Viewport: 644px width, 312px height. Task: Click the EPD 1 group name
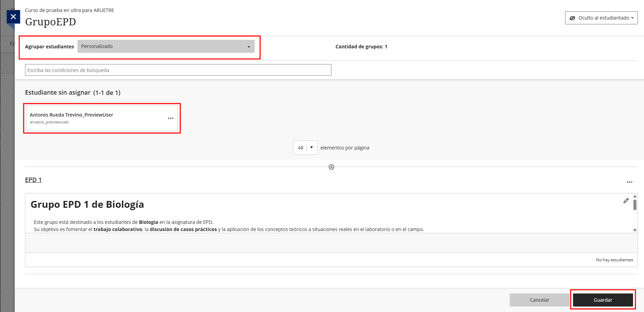pyautogui.click(x=33, y=180)
